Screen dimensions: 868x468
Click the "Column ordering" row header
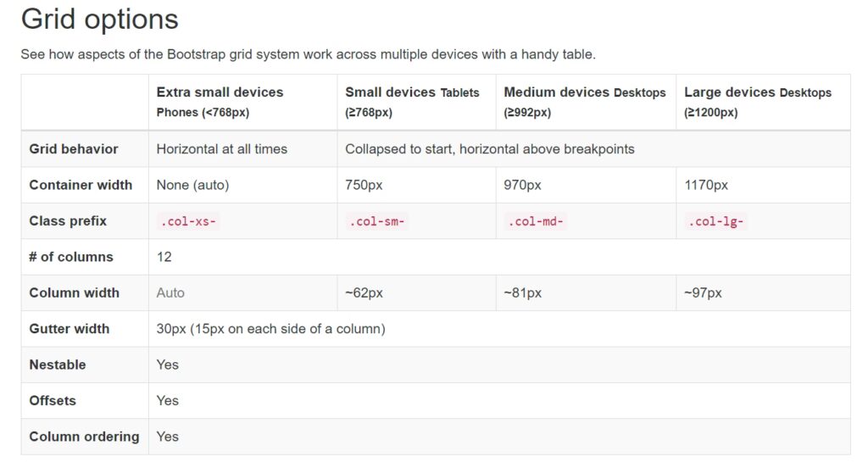coord(84,437)
